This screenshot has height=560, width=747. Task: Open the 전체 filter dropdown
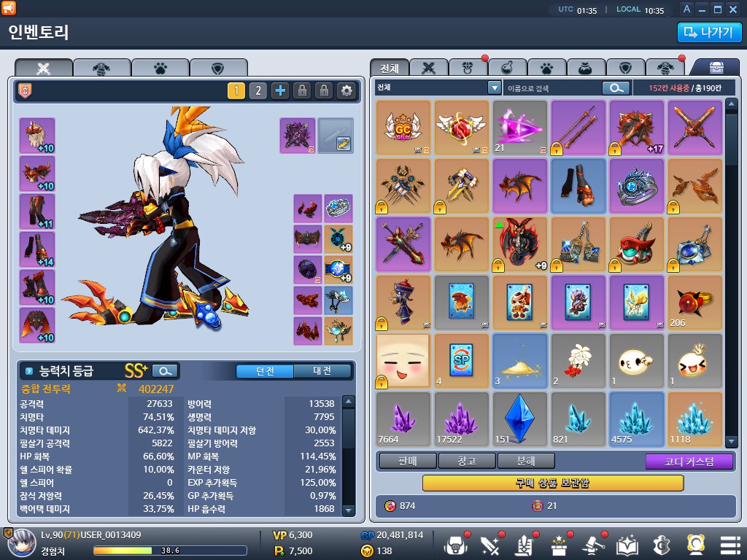[x=495, y=87]
